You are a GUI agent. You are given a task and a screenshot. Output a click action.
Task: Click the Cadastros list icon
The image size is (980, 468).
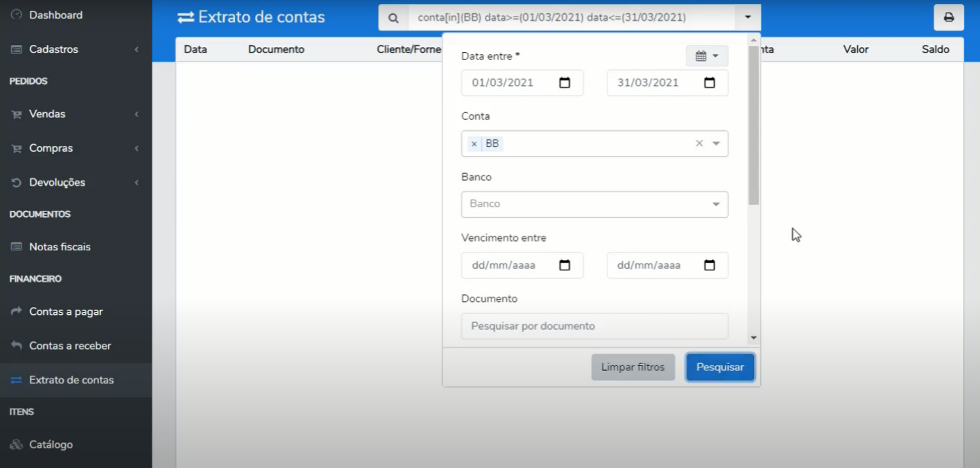[x=17, y=49]
